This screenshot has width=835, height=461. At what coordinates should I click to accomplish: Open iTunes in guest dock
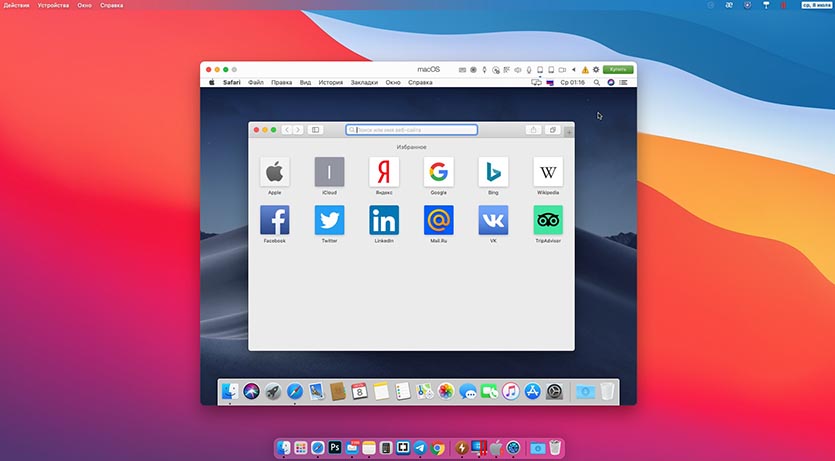point(511,391)
